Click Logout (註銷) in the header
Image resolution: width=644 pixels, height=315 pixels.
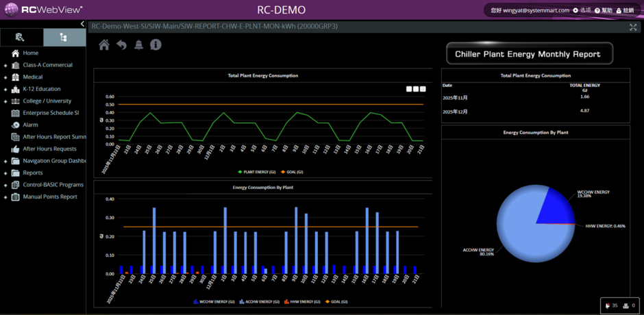[625, 10]
